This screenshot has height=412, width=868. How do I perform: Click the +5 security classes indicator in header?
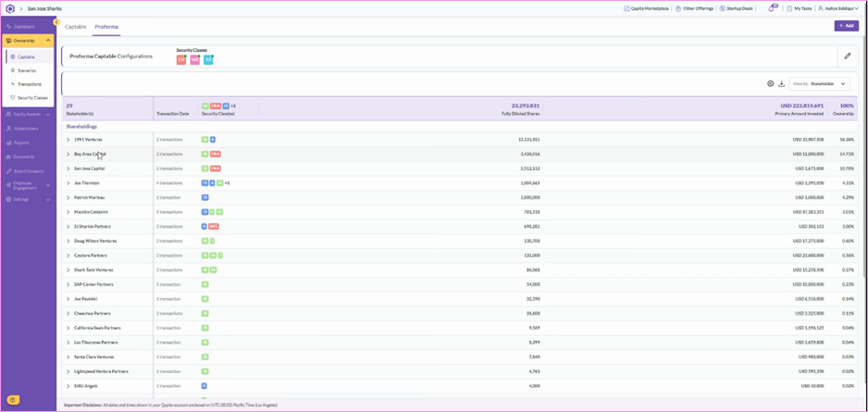click(233, 106)
